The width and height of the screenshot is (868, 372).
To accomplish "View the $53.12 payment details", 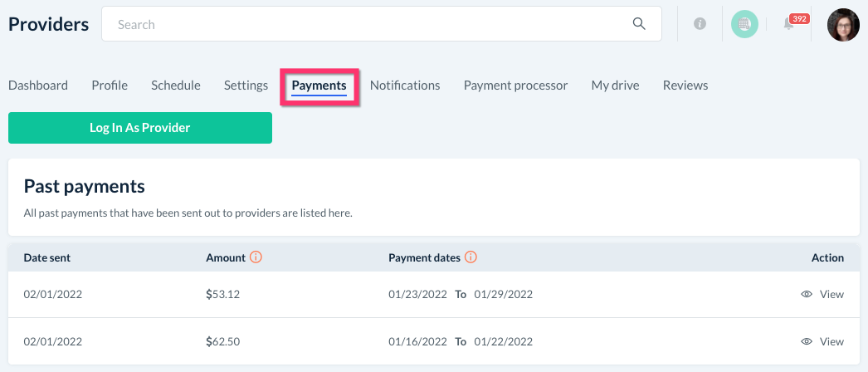I will (822, 294).
